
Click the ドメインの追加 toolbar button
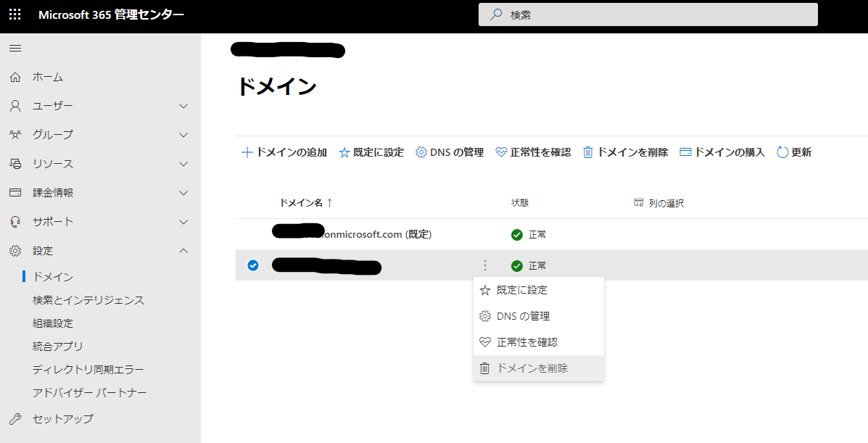[284, 152]
